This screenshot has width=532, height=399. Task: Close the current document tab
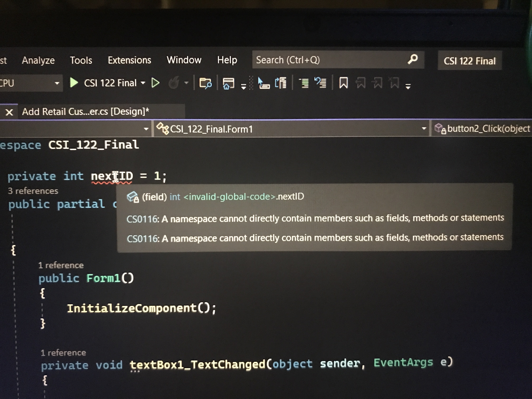click(x=9, y=112)
